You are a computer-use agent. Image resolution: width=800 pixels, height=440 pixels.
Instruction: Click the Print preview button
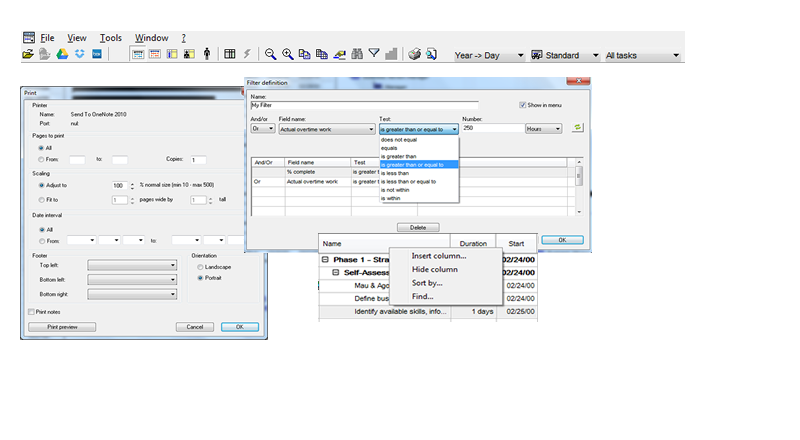point(62,327)
